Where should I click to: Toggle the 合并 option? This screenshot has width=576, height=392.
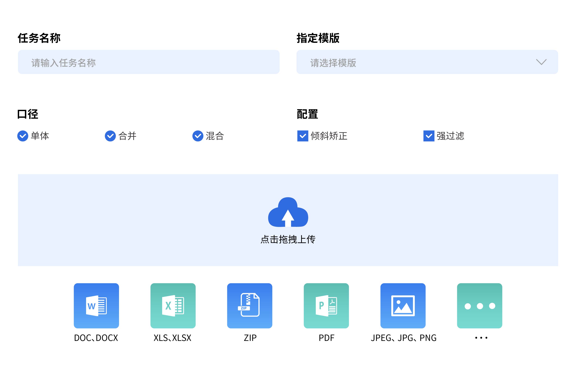point(110,136)
